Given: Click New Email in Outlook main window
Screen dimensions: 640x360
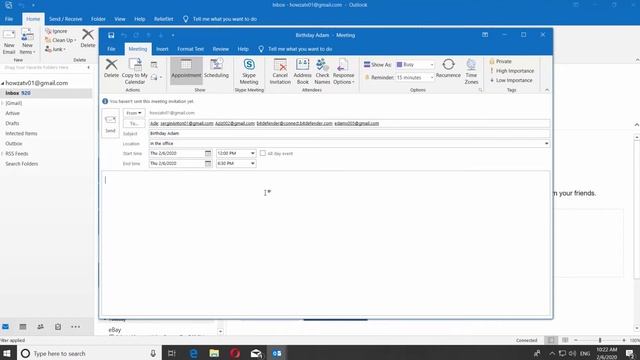Looking at the screenshot, I should click(9, 42).
